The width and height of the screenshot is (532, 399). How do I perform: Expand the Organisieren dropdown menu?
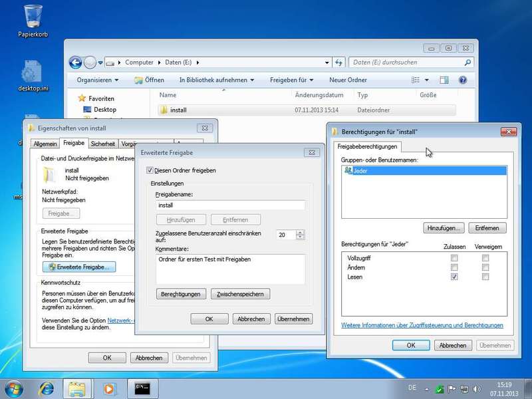(x=98, y=80)
